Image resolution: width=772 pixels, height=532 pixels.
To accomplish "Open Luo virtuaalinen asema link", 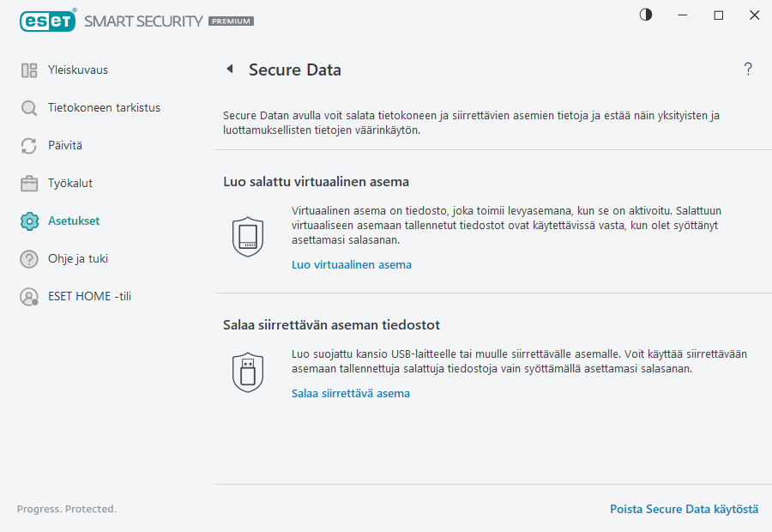I will coord(353,264).
